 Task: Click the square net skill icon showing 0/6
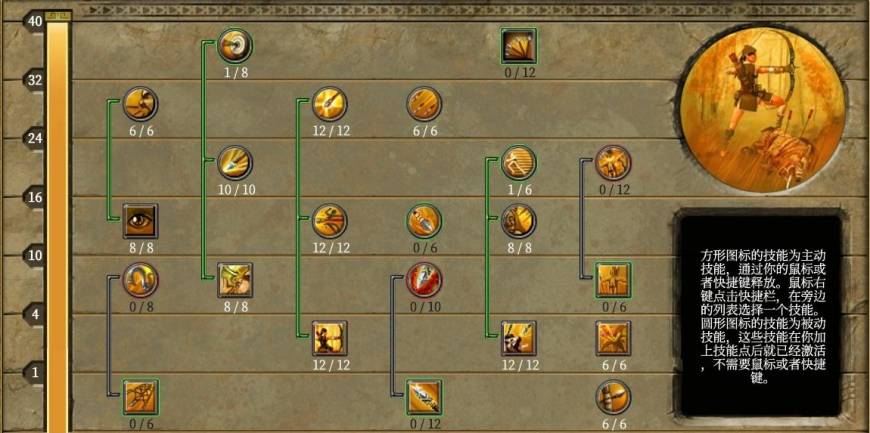(x=140, y=397)
